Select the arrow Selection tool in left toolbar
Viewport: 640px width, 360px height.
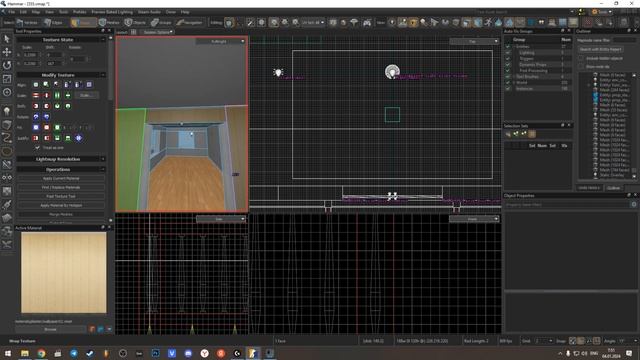pyautogui.click(x=7, y=39)
